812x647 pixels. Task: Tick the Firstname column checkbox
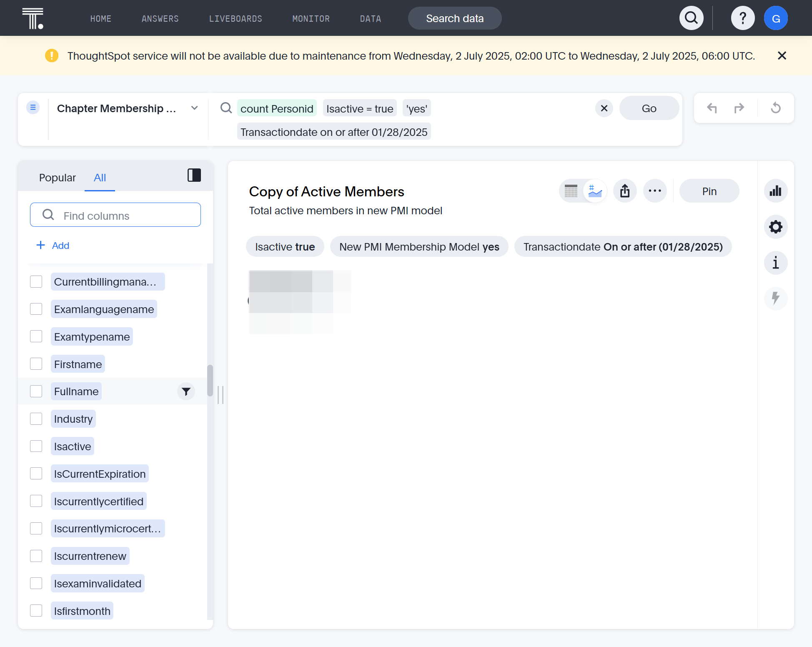[x=36, y=364]
